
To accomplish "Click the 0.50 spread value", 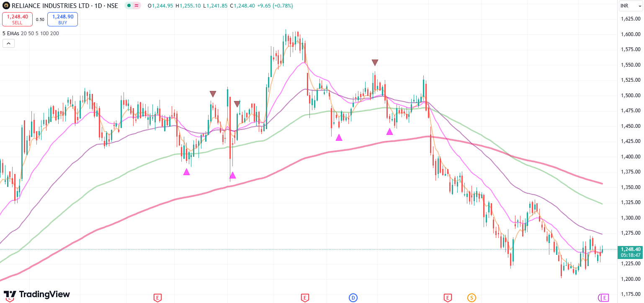I will click(40, 19).
